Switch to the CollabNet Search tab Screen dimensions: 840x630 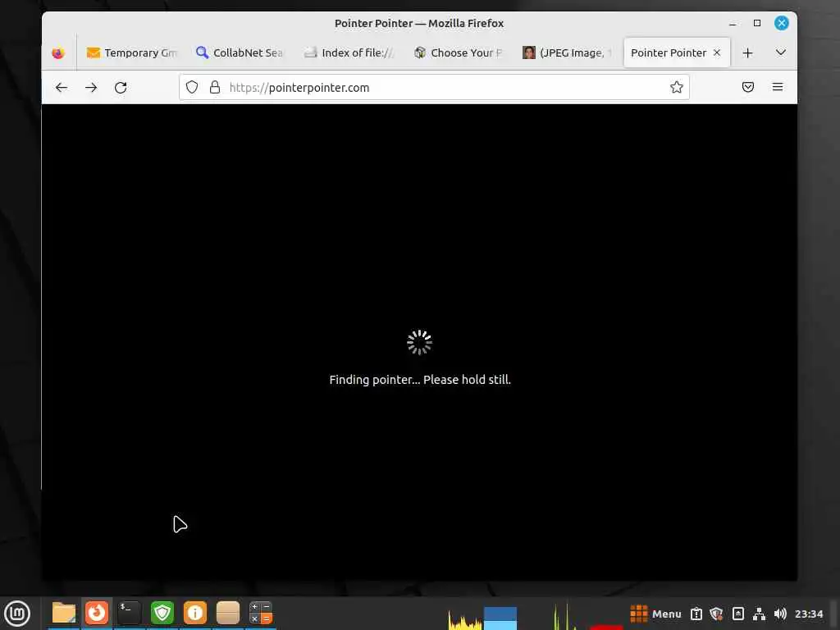coord(240,52)
